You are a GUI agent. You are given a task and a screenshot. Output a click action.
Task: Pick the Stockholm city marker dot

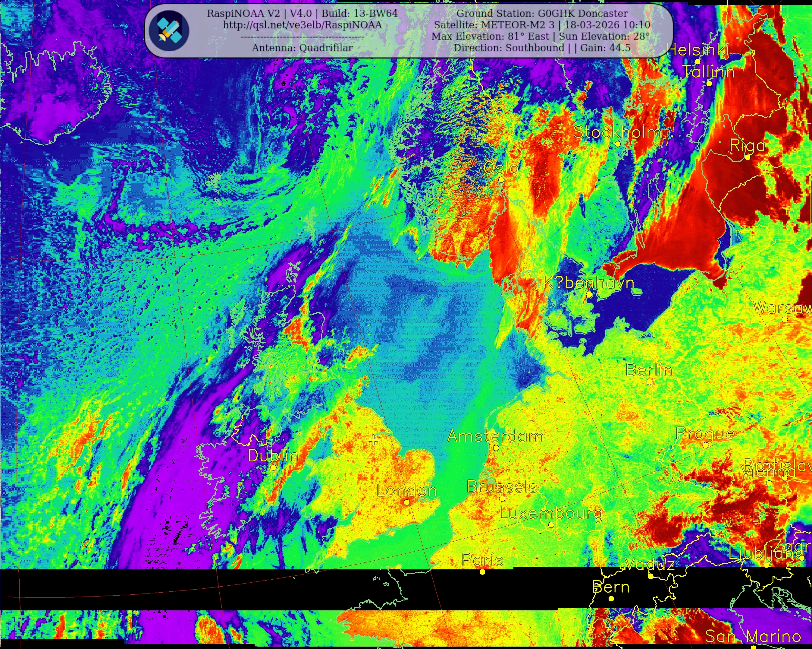[618, 144]
